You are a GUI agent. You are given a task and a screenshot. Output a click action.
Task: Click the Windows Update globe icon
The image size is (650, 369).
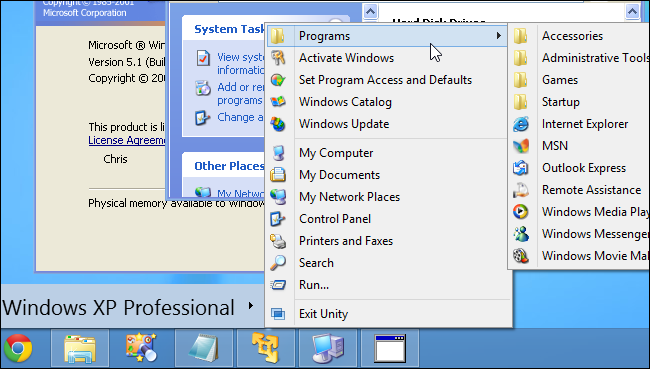click(278, 124)
